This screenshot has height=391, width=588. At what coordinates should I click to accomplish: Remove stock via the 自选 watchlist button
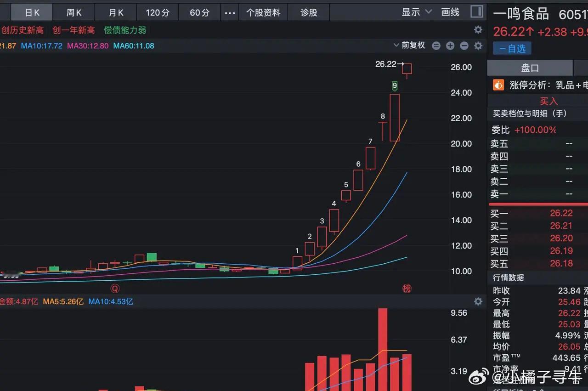(512, 48)
